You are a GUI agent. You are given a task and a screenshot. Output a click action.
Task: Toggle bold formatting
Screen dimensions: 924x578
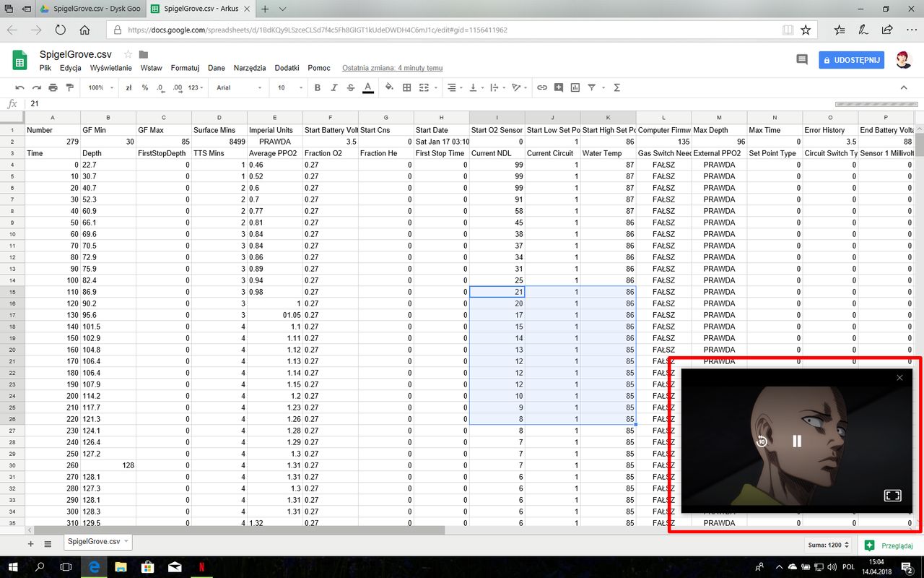click(317, 87)
